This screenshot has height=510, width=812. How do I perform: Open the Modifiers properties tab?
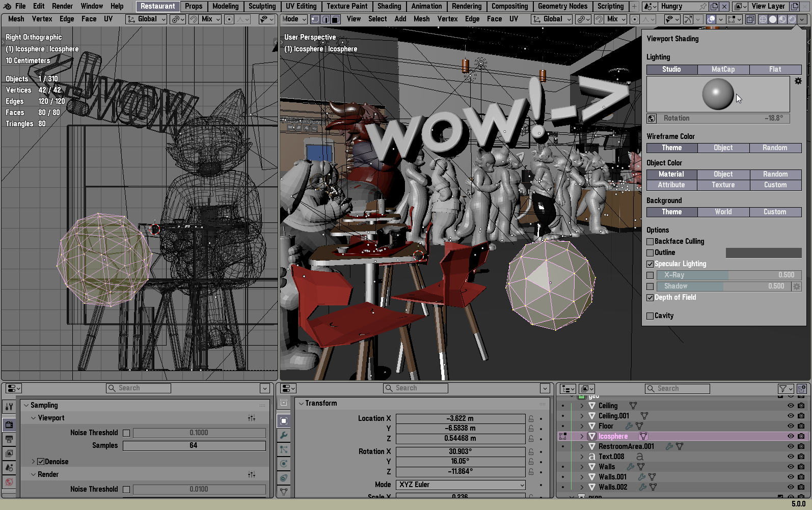284,435
